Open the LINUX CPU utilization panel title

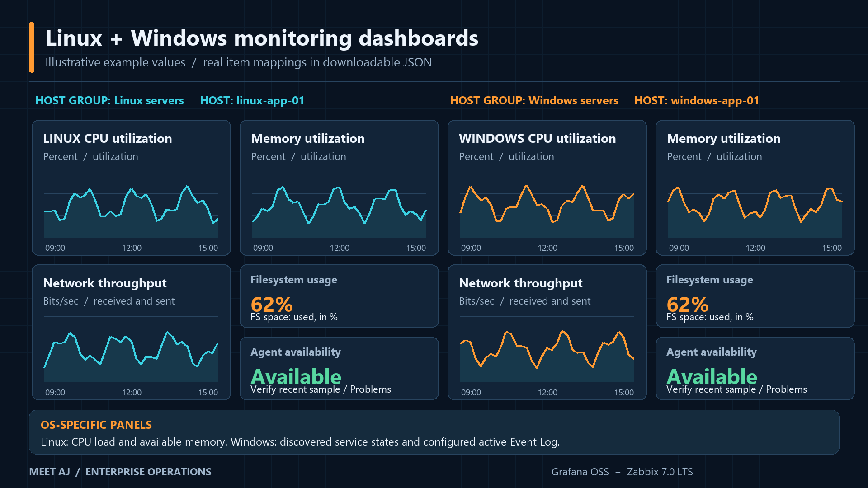pos(108,138)
